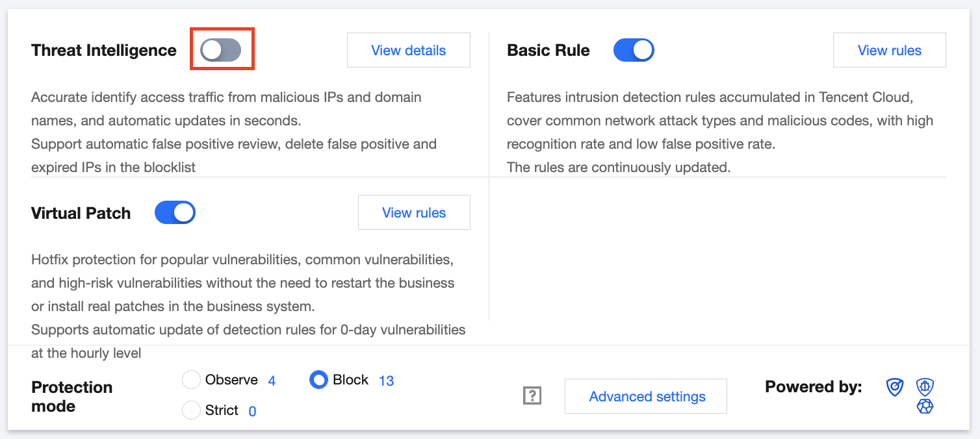Viewport: 980px width, 439px height.
Task: Click the Observe count 4 link
Action: [x=272, y=381]
